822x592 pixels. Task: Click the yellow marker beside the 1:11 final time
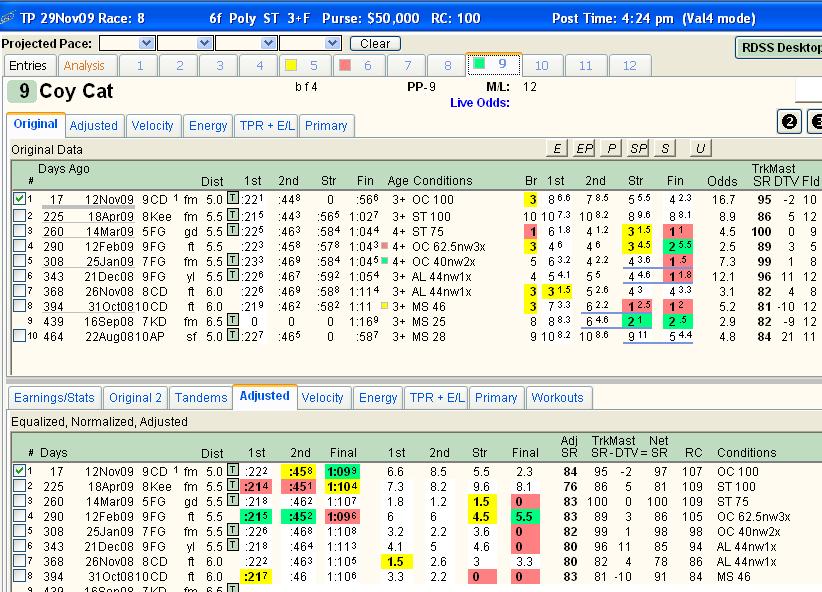pos(384,305)
